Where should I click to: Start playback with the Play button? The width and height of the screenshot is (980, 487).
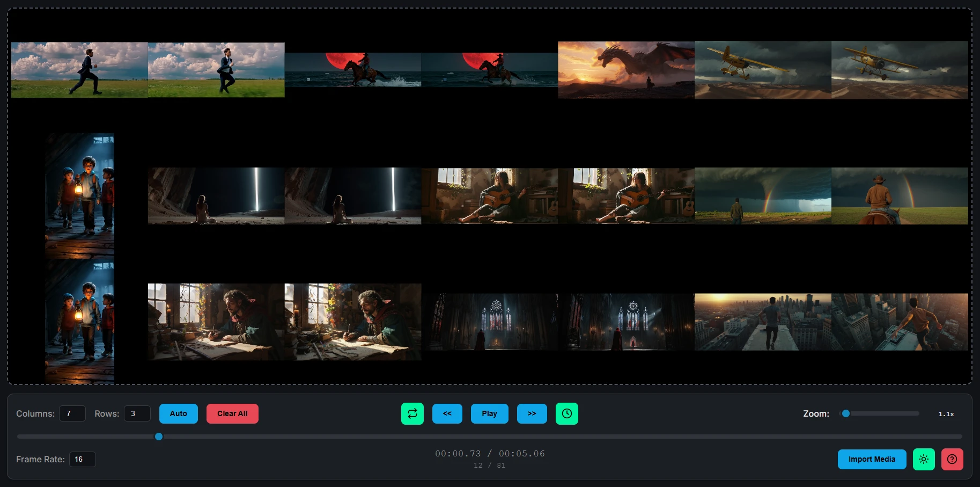pos(489,413)
